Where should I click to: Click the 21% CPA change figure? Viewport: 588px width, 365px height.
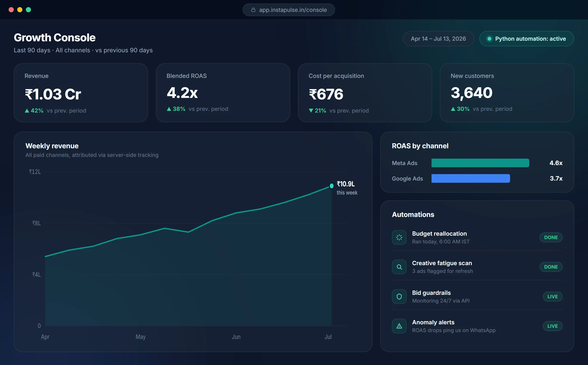click(320, 111)
